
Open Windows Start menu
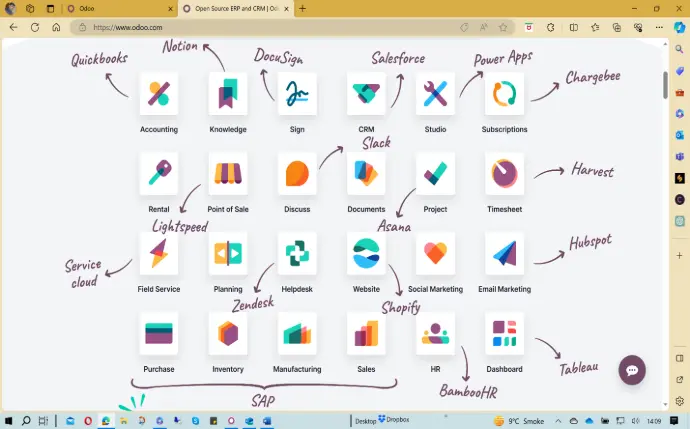pyautogui.click(x=8, y=421)
